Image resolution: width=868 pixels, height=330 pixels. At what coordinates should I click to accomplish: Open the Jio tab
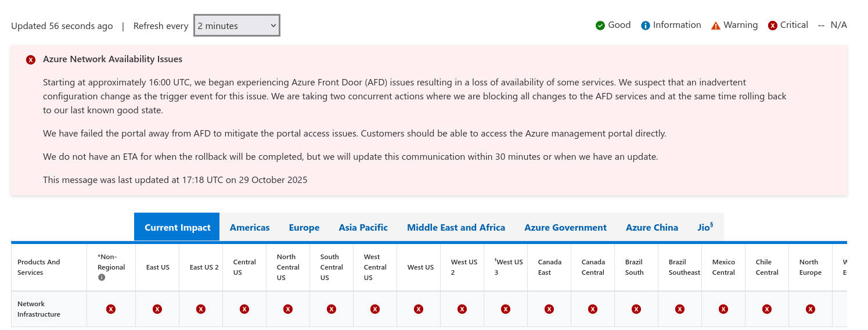point(705,227)
